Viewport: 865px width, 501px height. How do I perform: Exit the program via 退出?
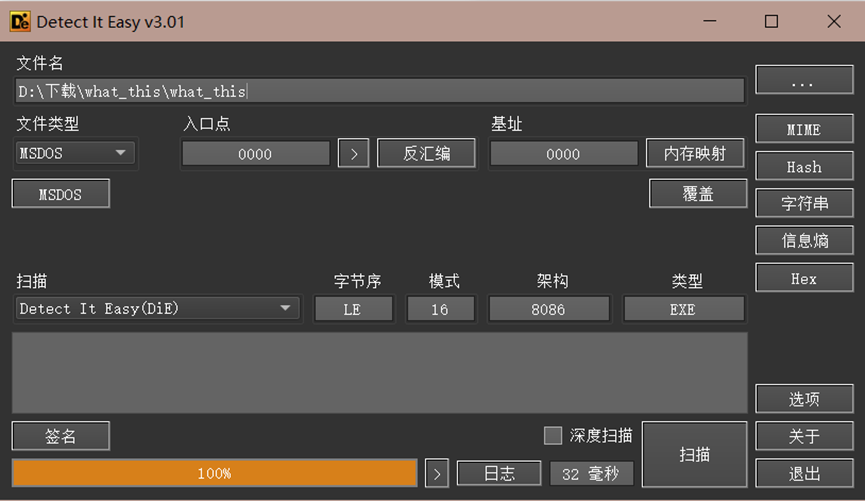[804, 473]
